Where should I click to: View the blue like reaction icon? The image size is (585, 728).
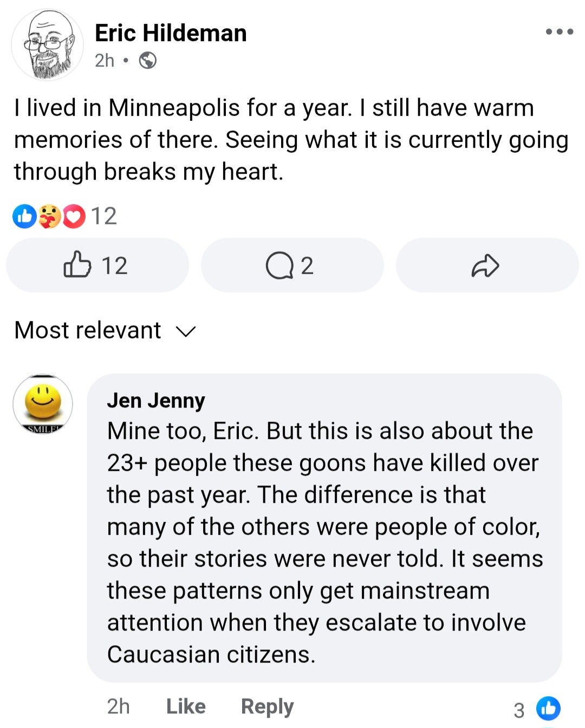(x=24, y=217)
